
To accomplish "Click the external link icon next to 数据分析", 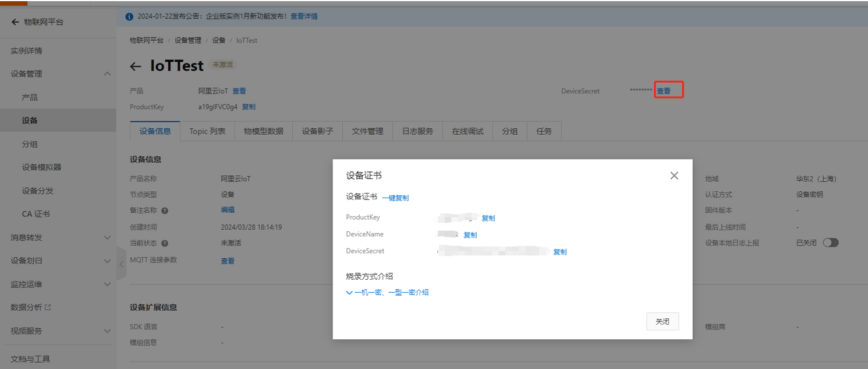I will click(48, 307).
